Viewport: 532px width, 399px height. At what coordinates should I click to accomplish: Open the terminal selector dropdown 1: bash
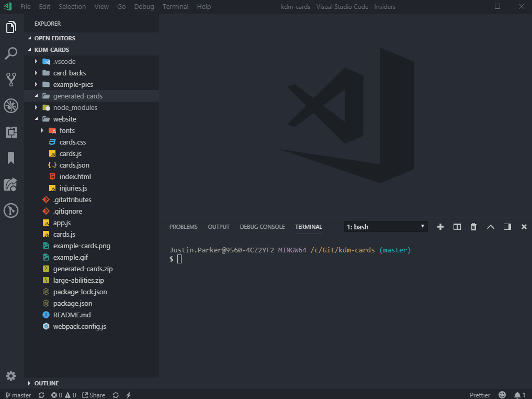386,227
